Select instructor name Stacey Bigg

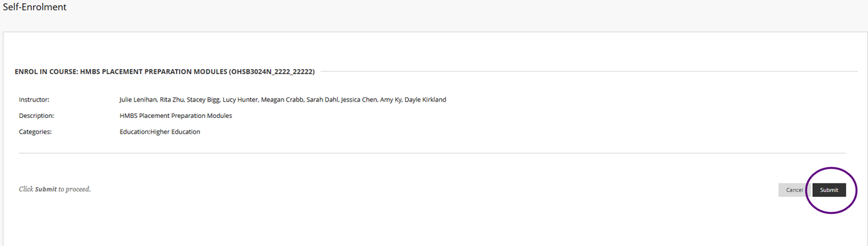coord(202,100)
